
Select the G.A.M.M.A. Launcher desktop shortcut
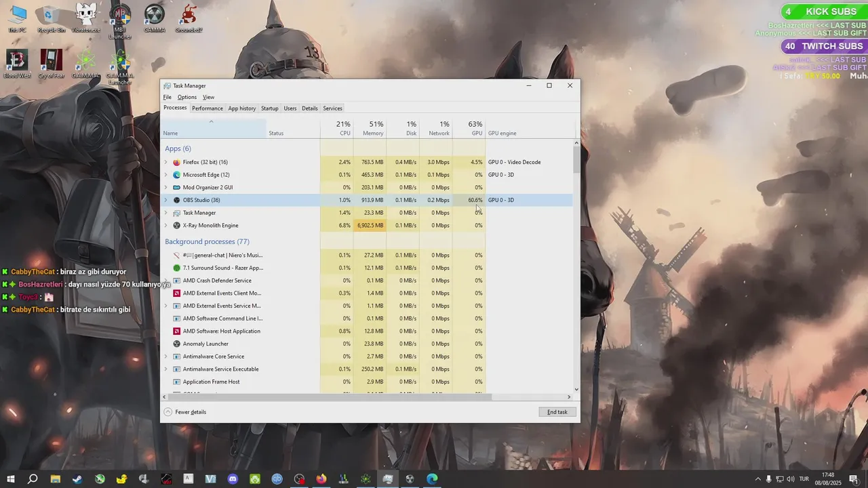point(120,67)
